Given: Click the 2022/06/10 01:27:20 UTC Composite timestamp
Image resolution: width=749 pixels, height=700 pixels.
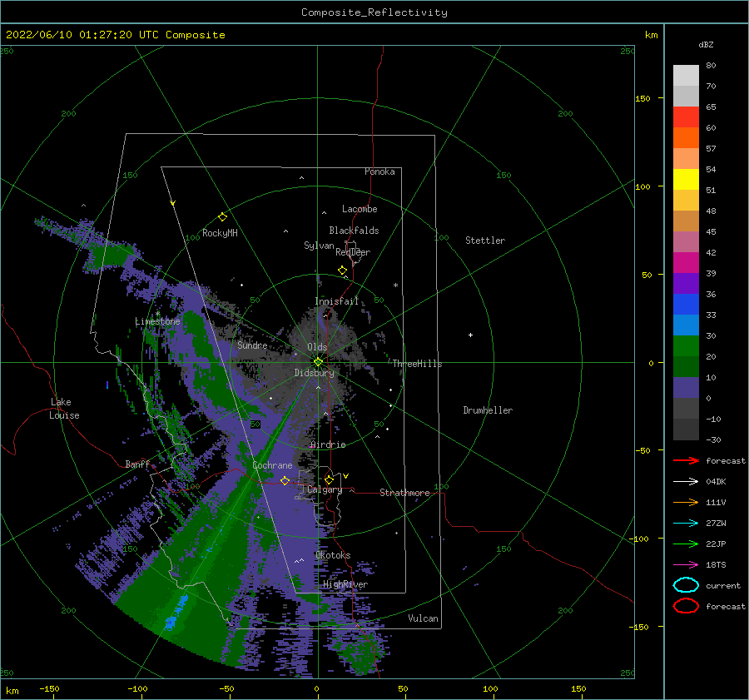Looking at the screenshot, I should coord(115,35).
